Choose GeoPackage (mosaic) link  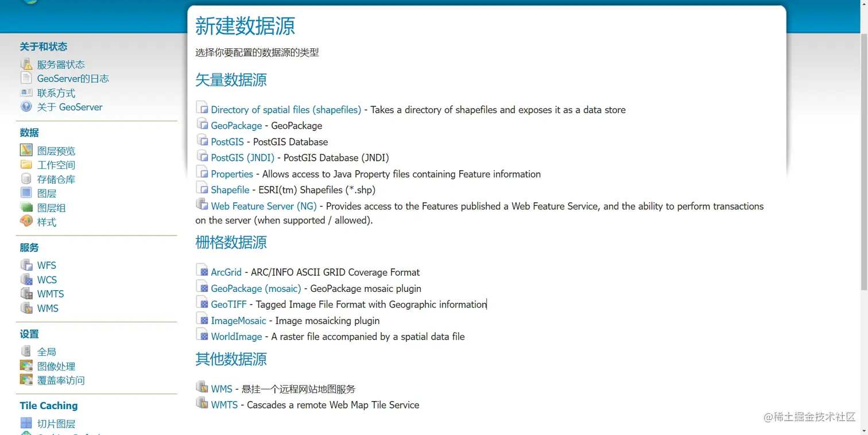pos(256,288)
